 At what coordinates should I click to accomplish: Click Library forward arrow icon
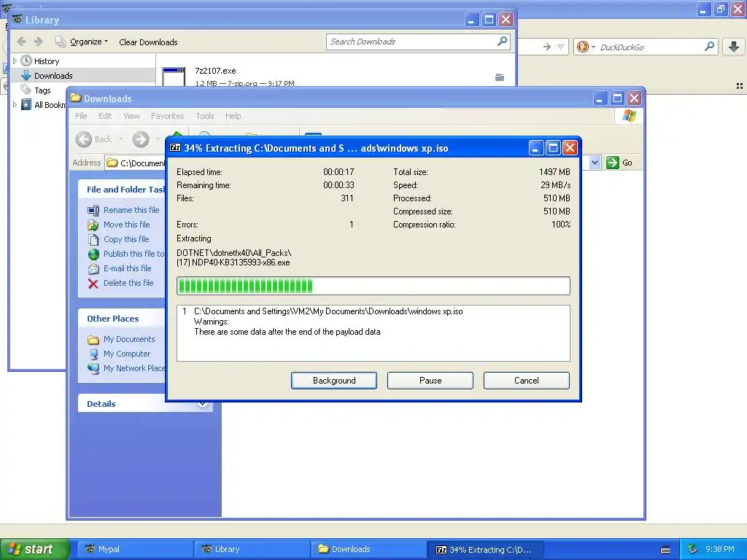coord(39,42)
